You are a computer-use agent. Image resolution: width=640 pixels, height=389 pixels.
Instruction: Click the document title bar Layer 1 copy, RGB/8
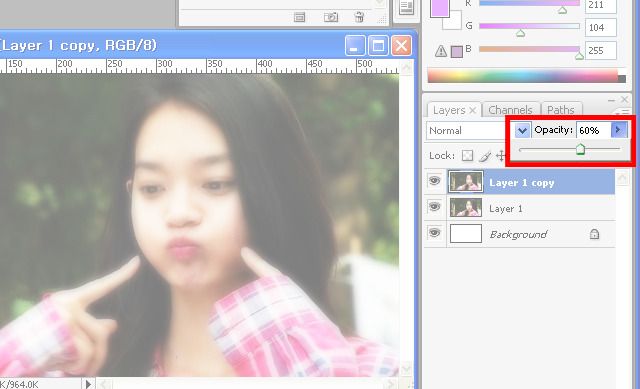(x=78, y=45)
